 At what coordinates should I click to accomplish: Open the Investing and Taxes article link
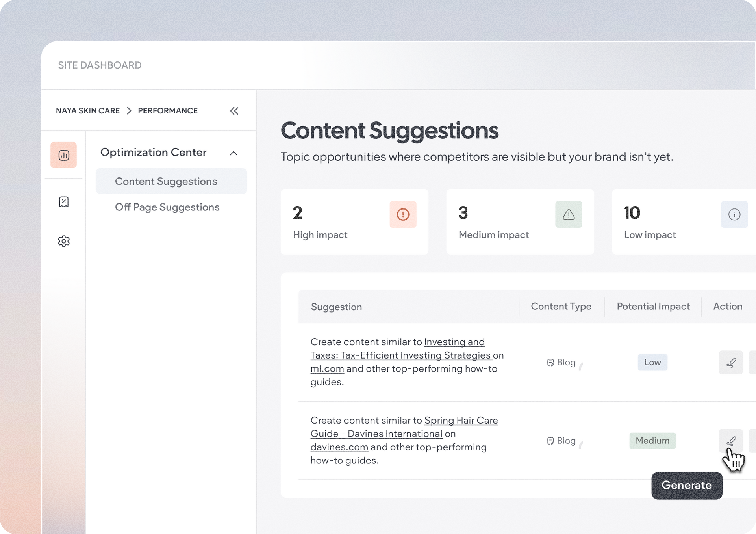tap(401, 349)
